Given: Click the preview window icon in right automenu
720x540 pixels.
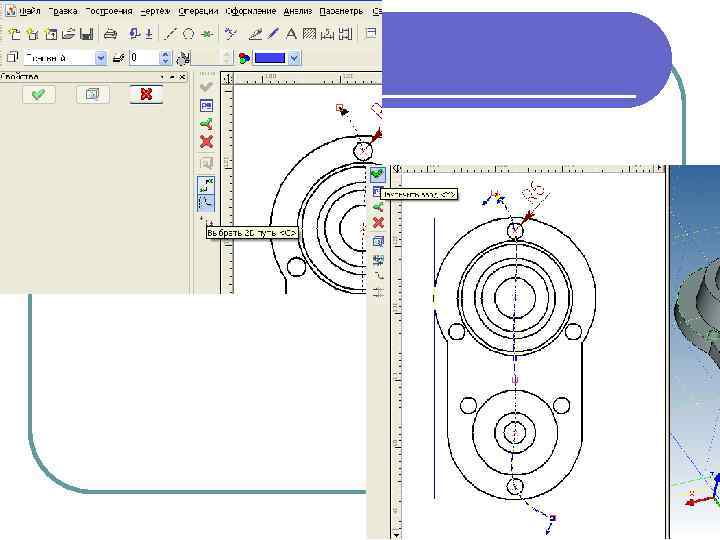Looking at the screenshot, I should (378, 242).
